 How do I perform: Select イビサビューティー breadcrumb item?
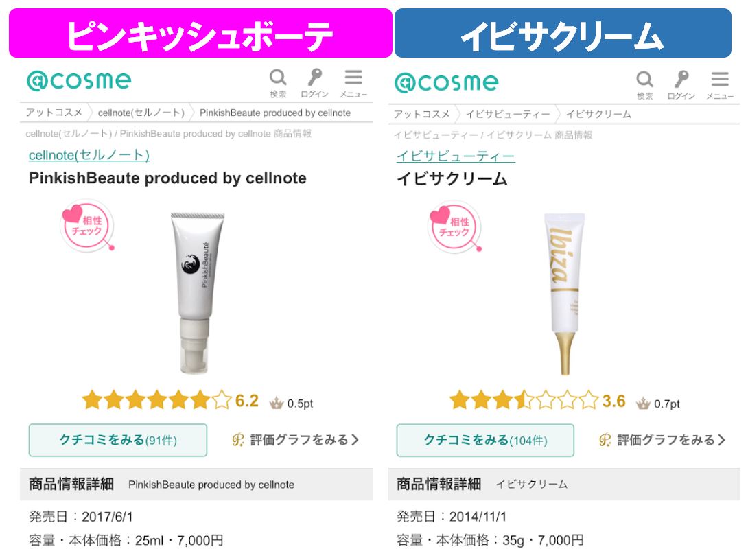click(x=508, y=115)
